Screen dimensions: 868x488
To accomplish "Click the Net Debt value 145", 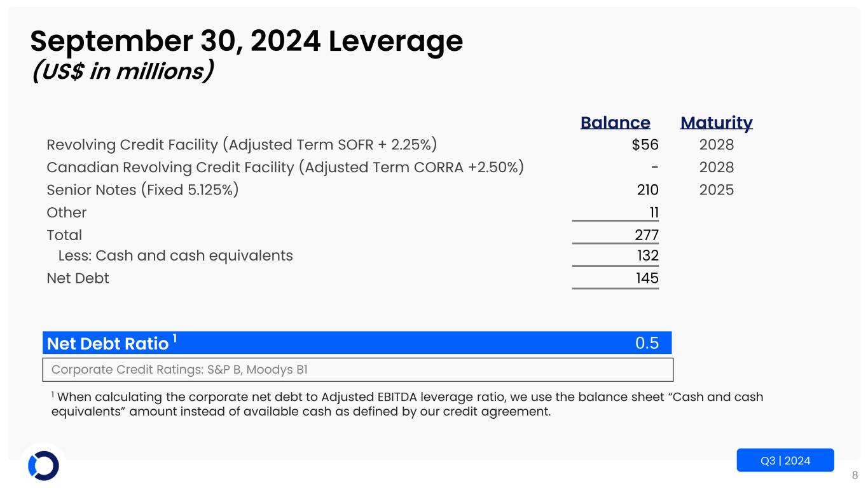I will [645, 278].
